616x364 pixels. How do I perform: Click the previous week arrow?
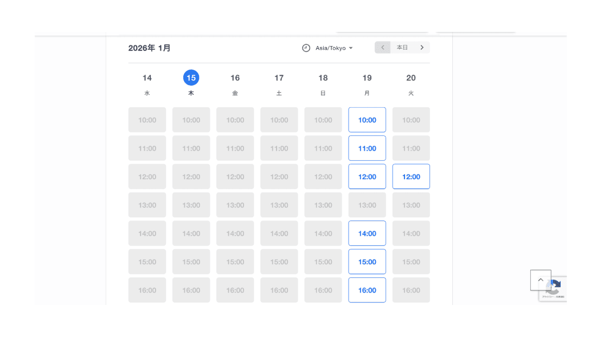[x=382, y=48]
